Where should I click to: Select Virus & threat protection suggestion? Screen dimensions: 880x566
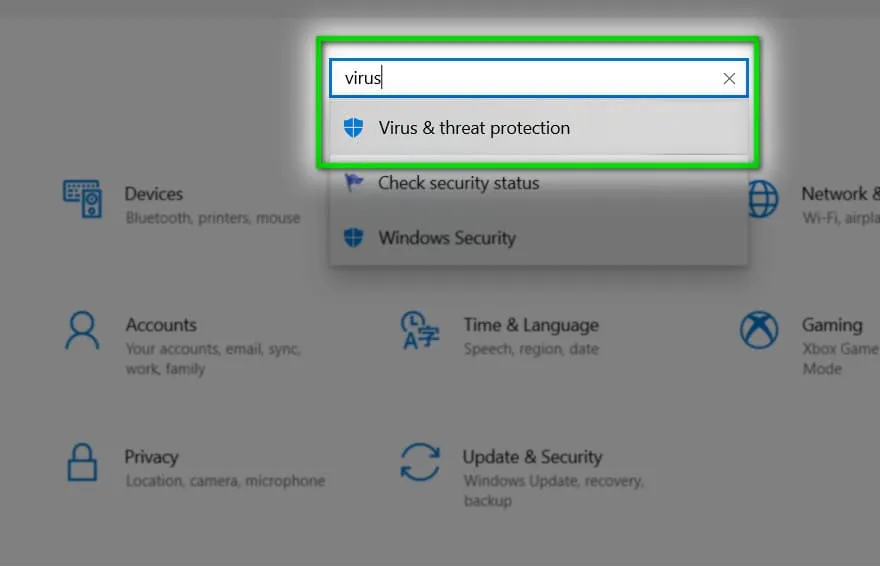[539, 128]
